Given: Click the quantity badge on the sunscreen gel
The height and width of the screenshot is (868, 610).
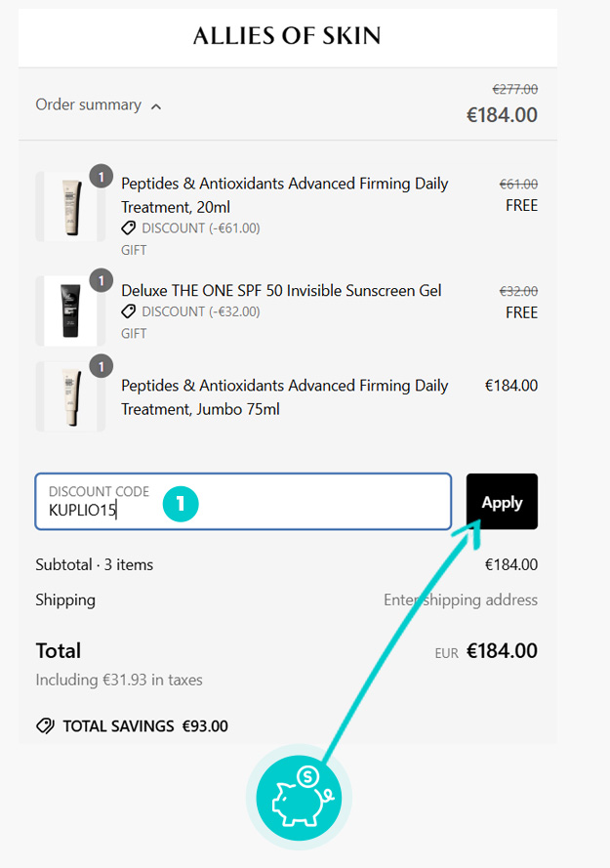Looking at the screenshot, I should 102,280.
